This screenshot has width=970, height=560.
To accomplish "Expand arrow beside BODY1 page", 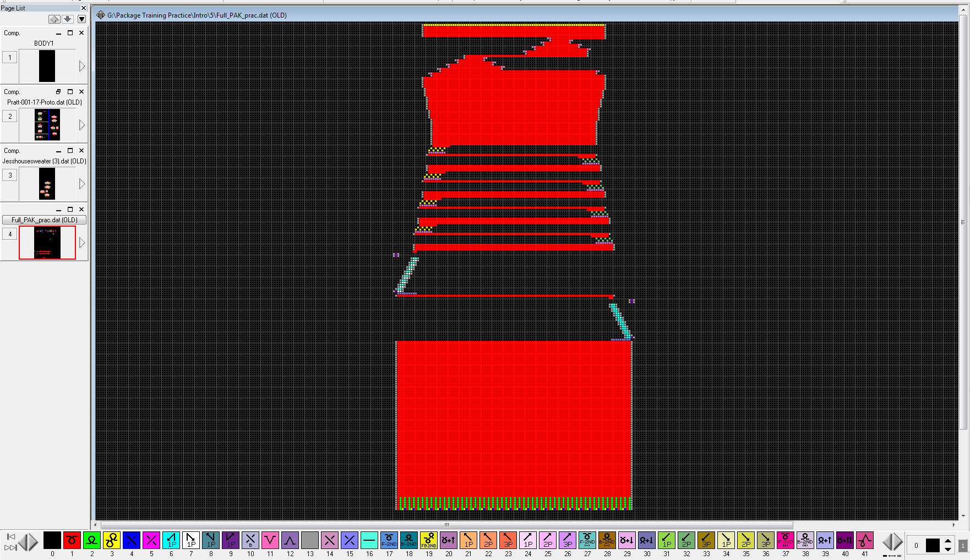I will click(x=82, y=66).
